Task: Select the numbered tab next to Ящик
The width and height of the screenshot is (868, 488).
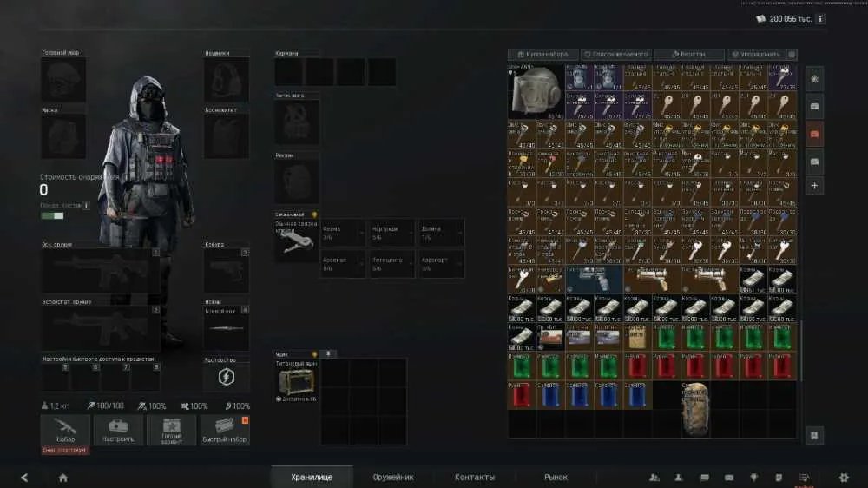Action: [x=328, y=353]
